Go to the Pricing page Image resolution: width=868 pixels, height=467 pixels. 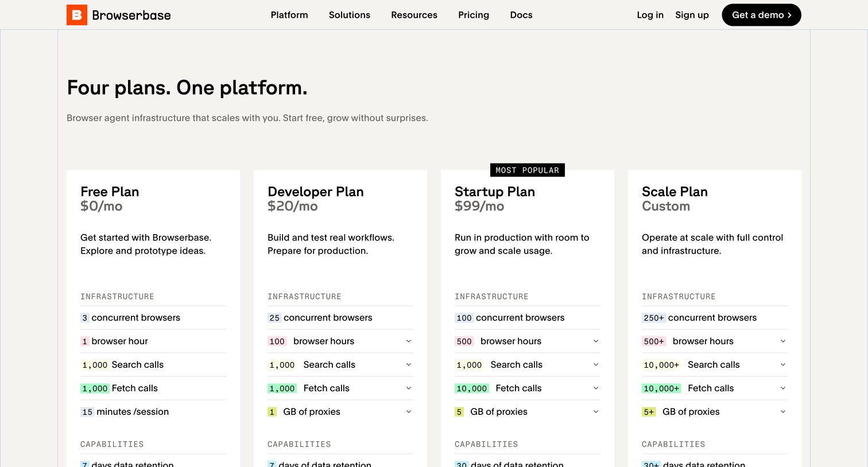(x=474, y=15)
